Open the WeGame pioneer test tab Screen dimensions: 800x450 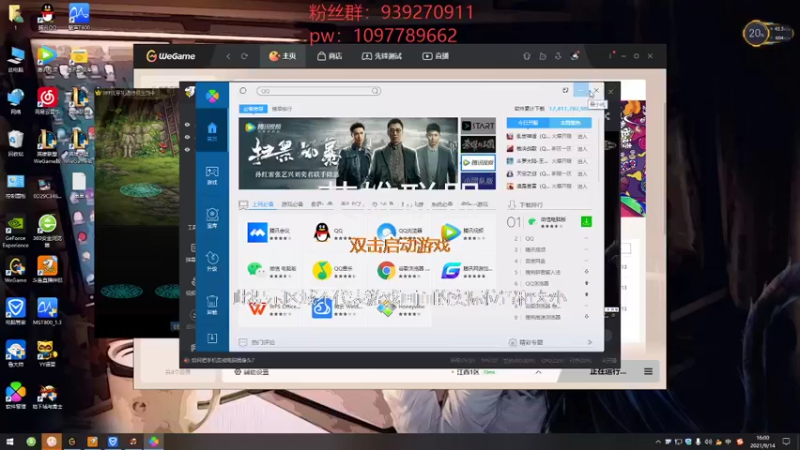click(382, 56)
